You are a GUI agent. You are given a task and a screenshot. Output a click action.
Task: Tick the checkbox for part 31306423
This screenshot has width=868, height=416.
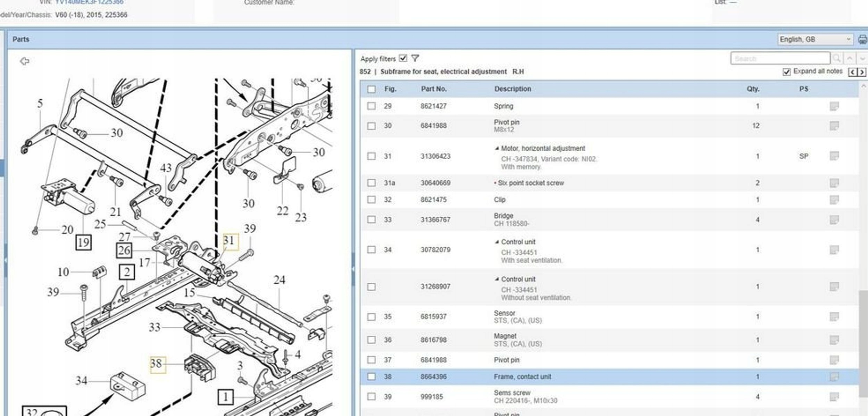[x=371, y=156]
